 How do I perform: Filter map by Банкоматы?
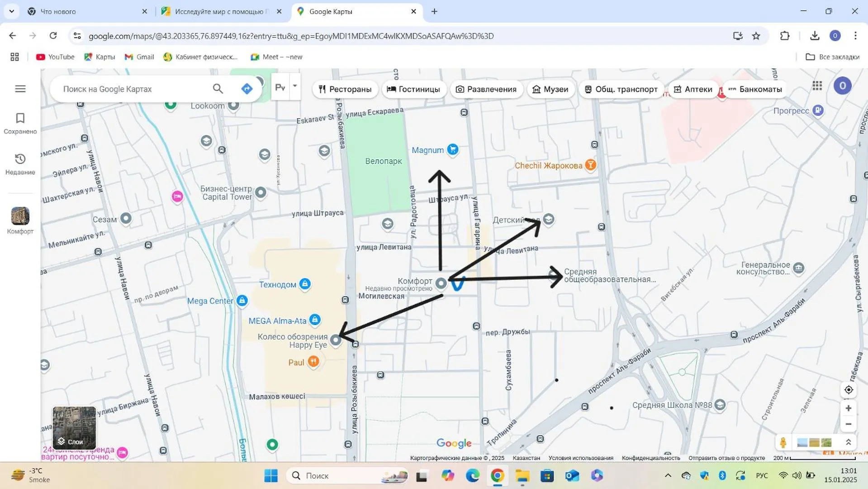tap(755, 89)
